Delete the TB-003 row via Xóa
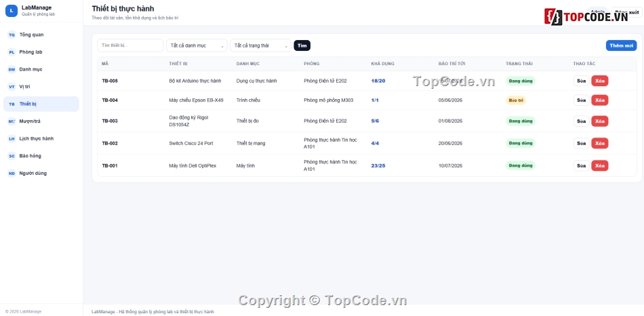 point(600,121)
